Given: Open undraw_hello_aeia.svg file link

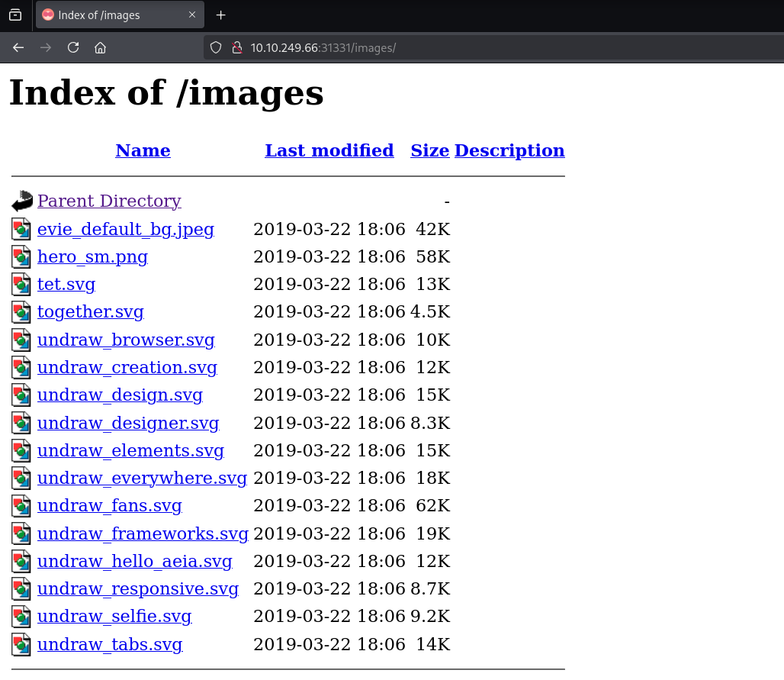Looking at the screenshot, I should 134,562.
